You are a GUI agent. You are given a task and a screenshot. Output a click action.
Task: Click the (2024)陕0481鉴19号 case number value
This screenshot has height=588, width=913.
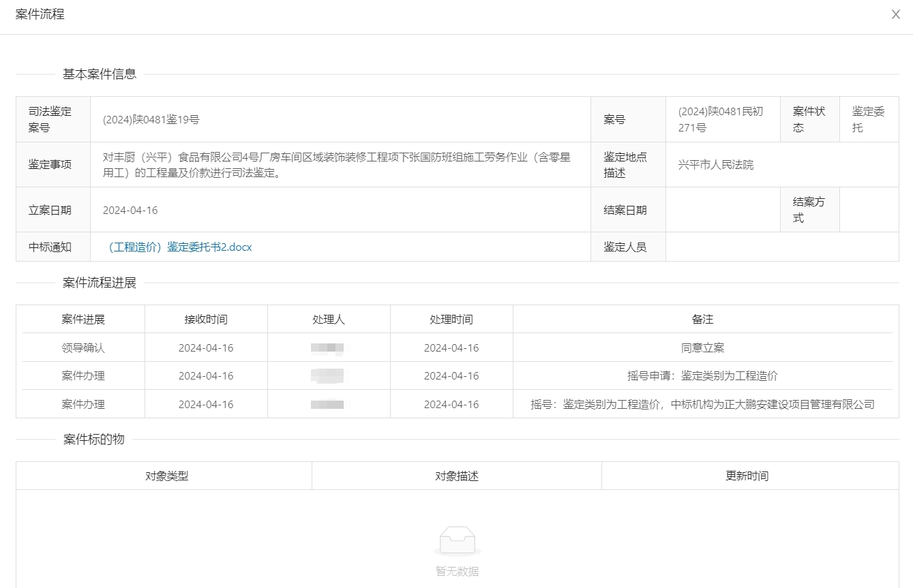(x=151, y=119)
